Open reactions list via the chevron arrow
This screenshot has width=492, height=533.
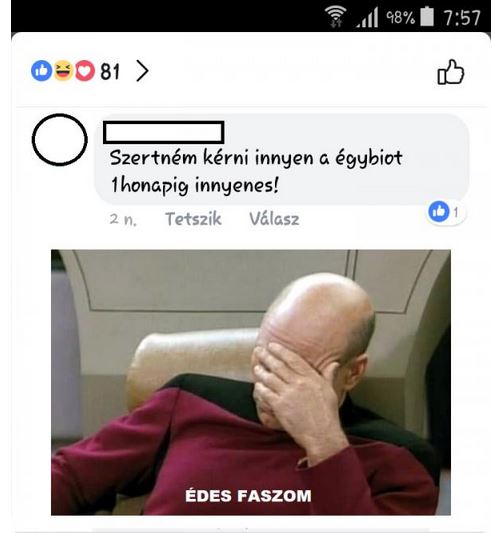(142, 71)
